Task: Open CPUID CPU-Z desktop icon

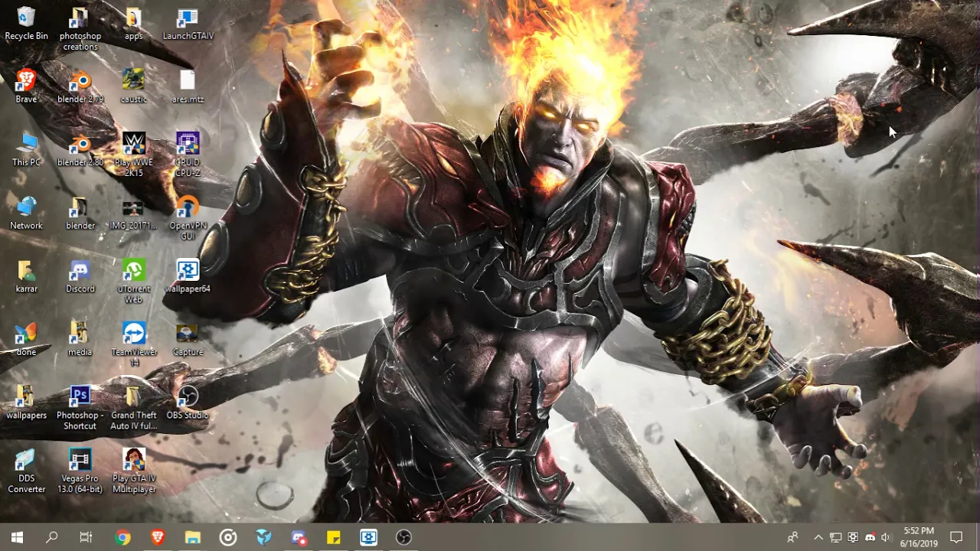Action: [188, 155]
